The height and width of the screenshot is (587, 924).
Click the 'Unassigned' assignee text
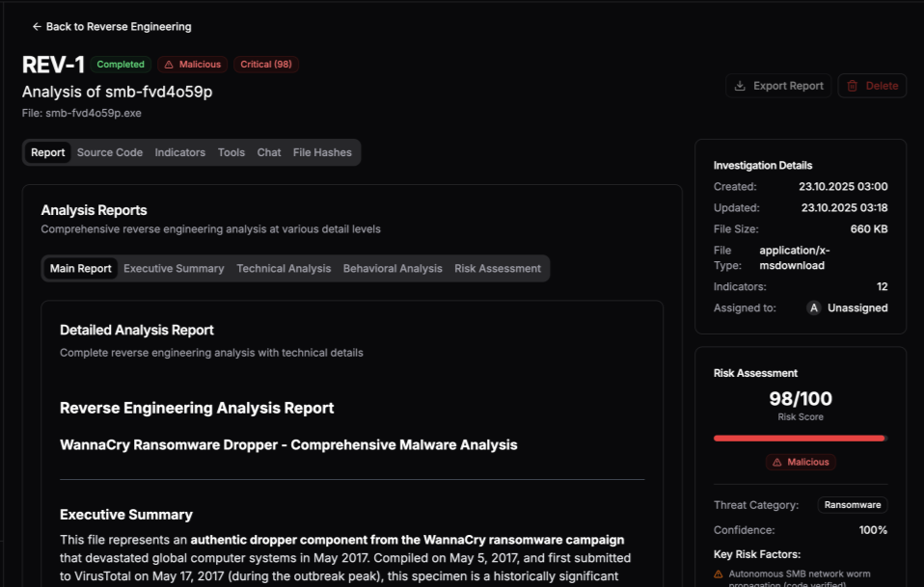(857, 307)
